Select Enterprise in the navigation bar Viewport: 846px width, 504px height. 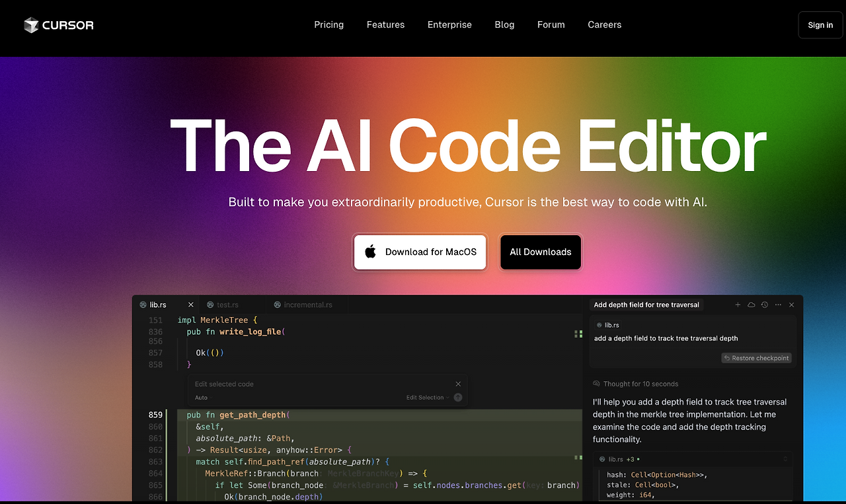(x=449, y=25)
